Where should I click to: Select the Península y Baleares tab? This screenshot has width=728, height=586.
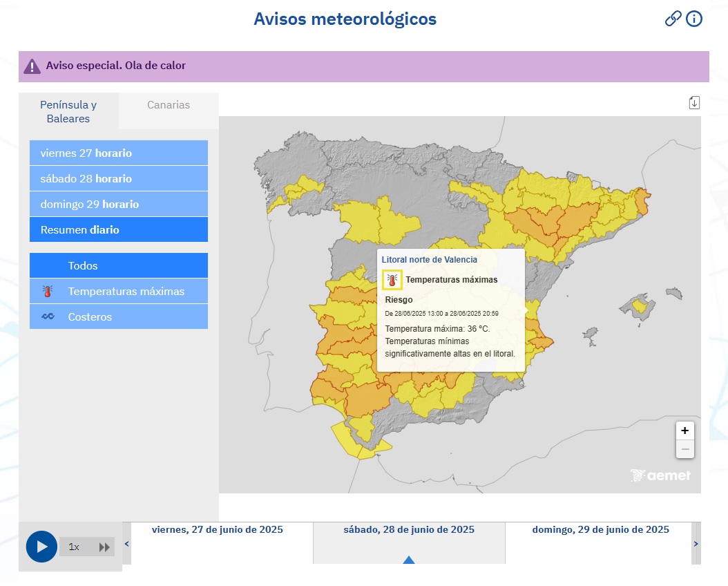(68, 111)
